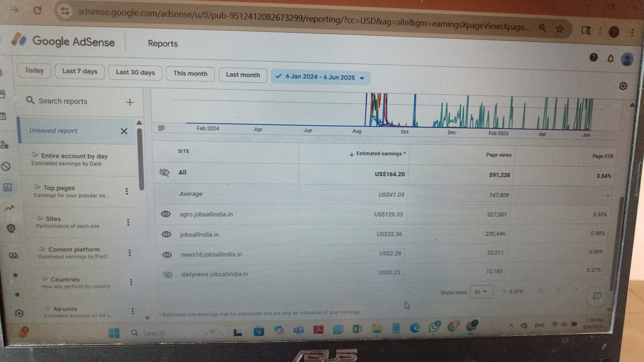The image size is (644, 362).
Task: Open Excel from taskbar
Action: click(x=357, y=329)
